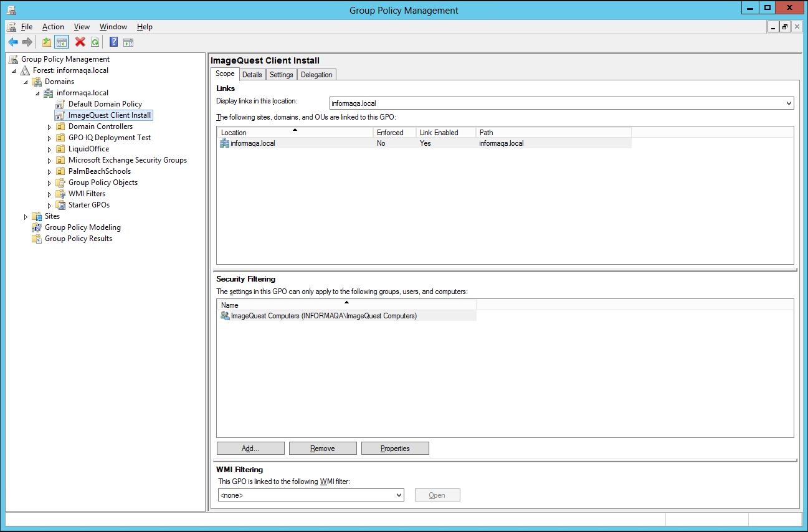Switch to the Details tab
Image resolution: width=808 pixels, height=532 pixels.
[x=252, y=75]
